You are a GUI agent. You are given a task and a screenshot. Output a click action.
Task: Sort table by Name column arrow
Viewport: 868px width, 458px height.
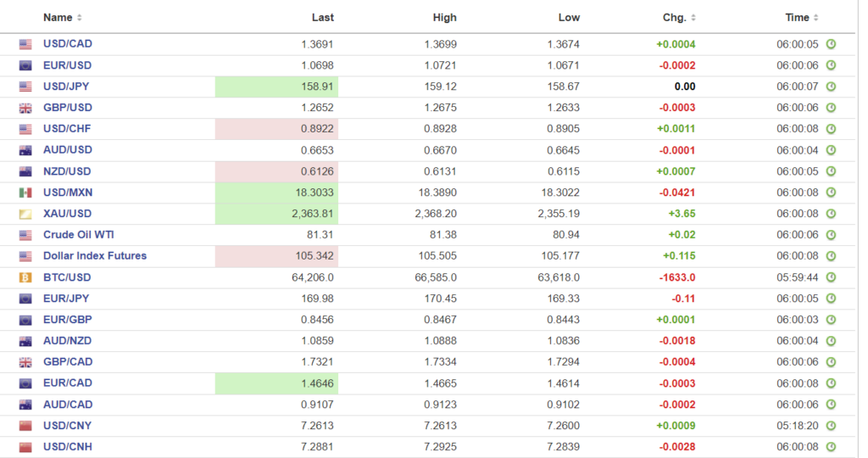click(80, 18)
